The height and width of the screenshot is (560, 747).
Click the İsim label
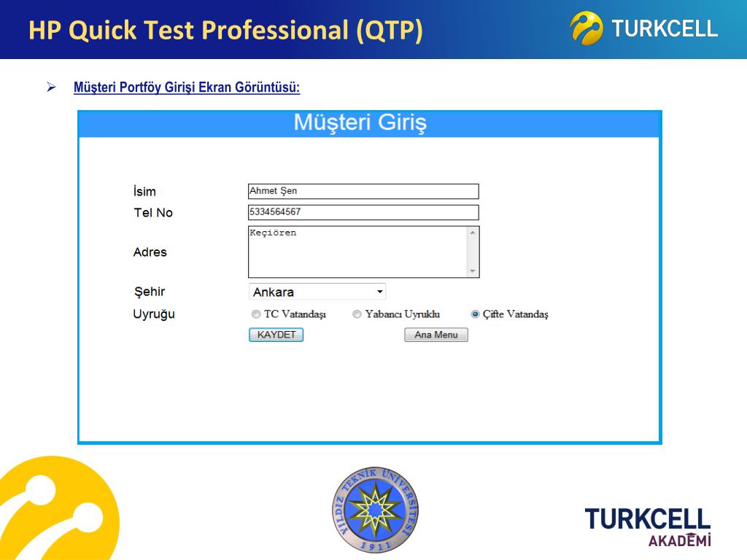[144, 192]
